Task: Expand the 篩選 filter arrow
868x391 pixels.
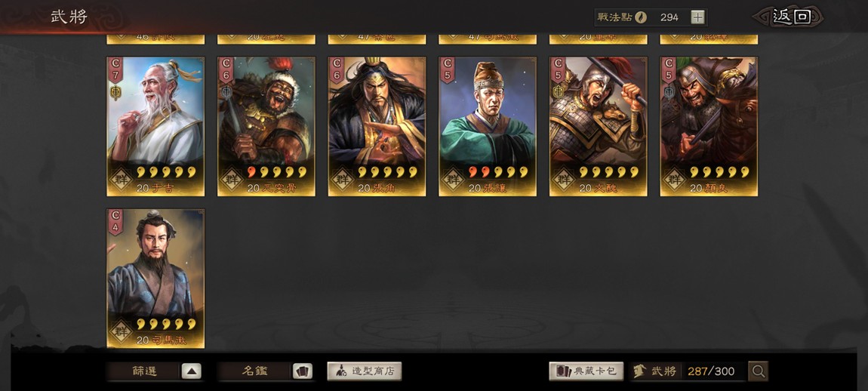Action: coord(191,371)
